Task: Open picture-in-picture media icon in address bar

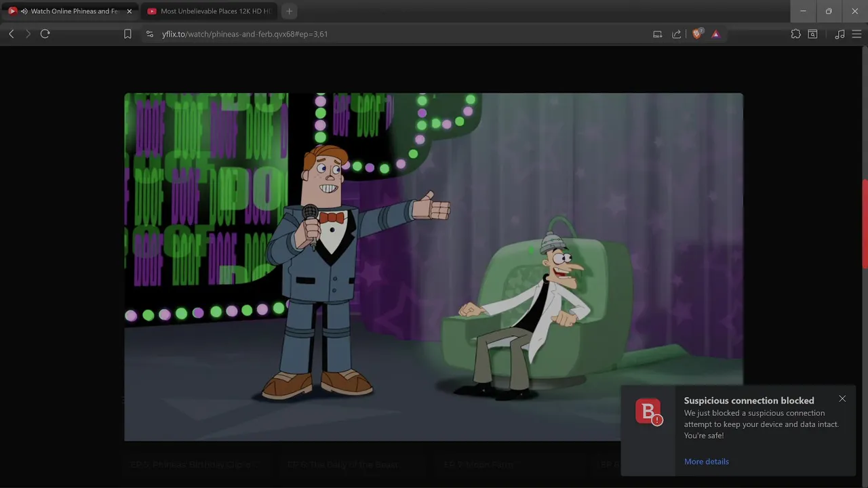Action: [x=657, y=34]
